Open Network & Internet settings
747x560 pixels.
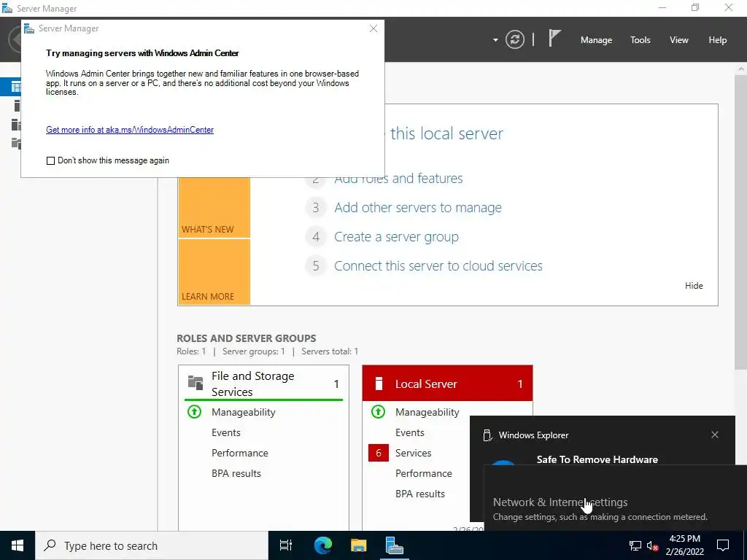tap(560, 502)
